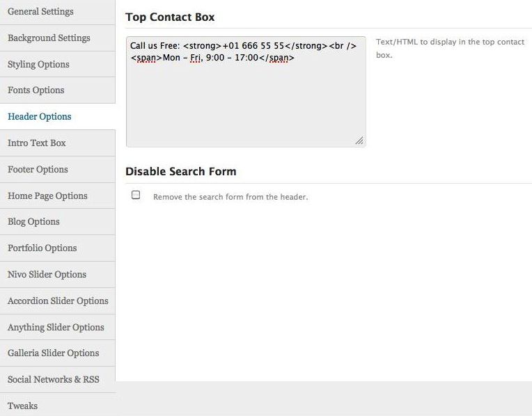
Task: Select Nivo Slider Options
Action: pos(47,274)
